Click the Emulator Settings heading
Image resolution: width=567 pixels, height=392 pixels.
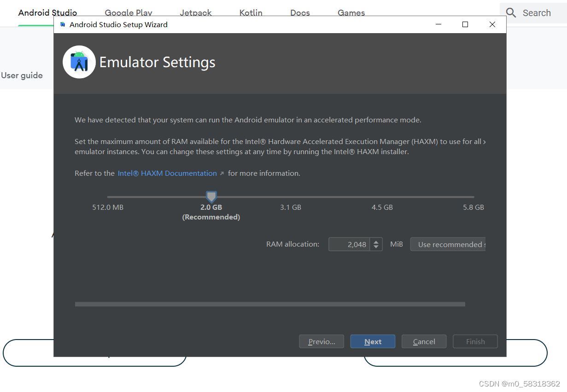click(x=158, y=62)
